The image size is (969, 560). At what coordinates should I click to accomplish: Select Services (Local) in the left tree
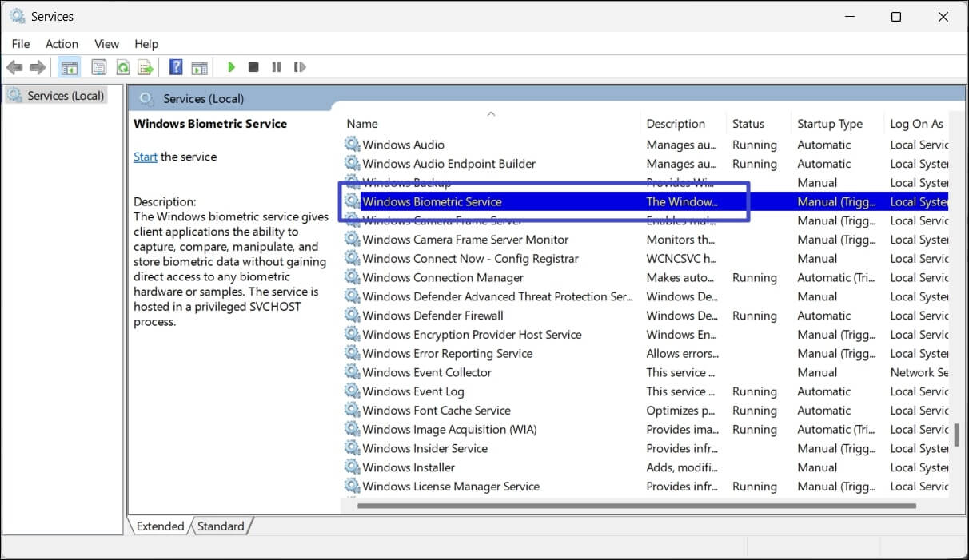tap(66, 96)
